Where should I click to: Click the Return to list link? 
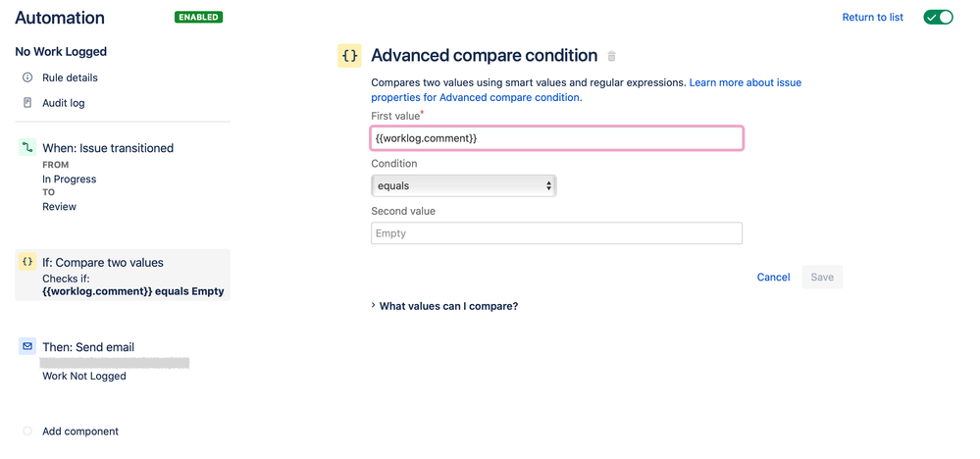(872, 18)
